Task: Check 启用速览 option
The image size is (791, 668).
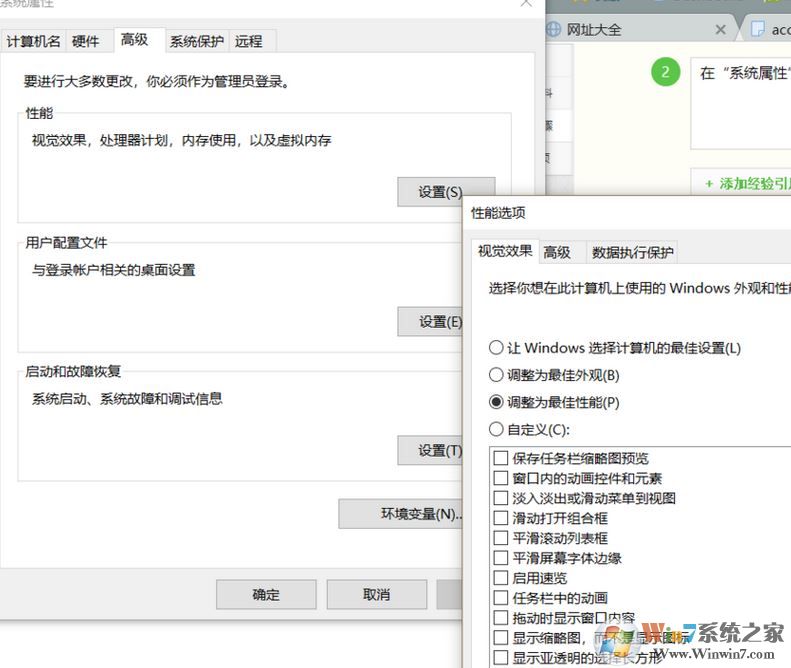Action: pos(500,578)
